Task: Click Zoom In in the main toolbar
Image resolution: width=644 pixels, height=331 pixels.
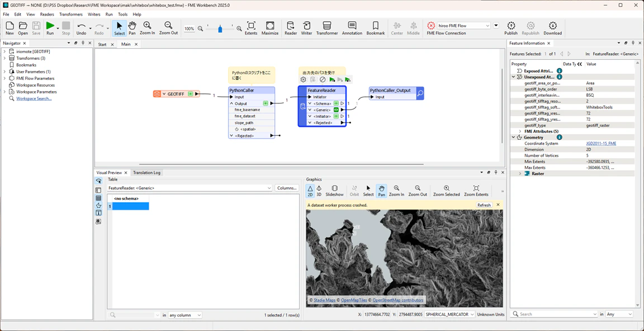Action: point(147,28)
